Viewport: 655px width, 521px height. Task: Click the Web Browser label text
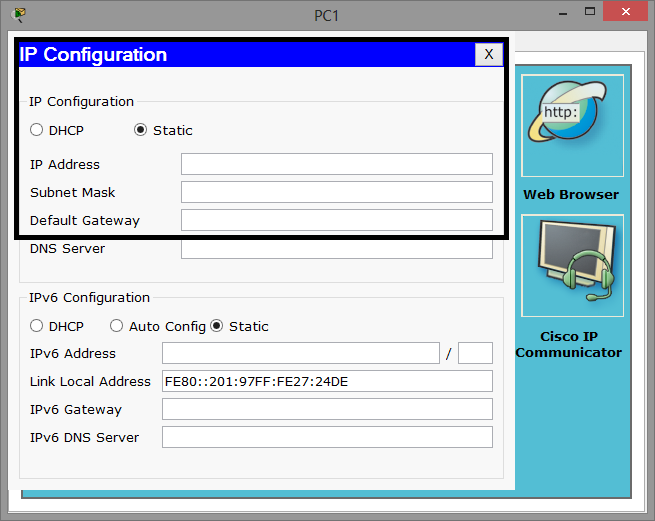tap(571, 195)
